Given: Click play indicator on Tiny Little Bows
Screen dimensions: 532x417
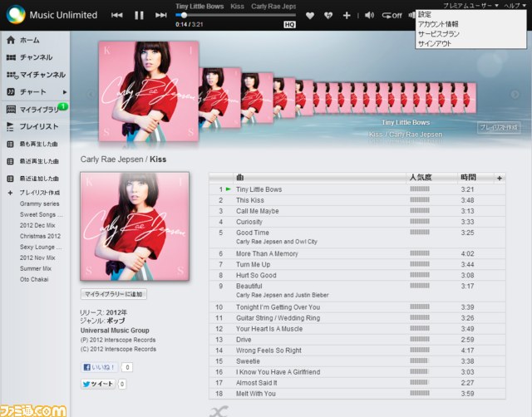Looking at the screenshot, I should [x=229, y=189].
